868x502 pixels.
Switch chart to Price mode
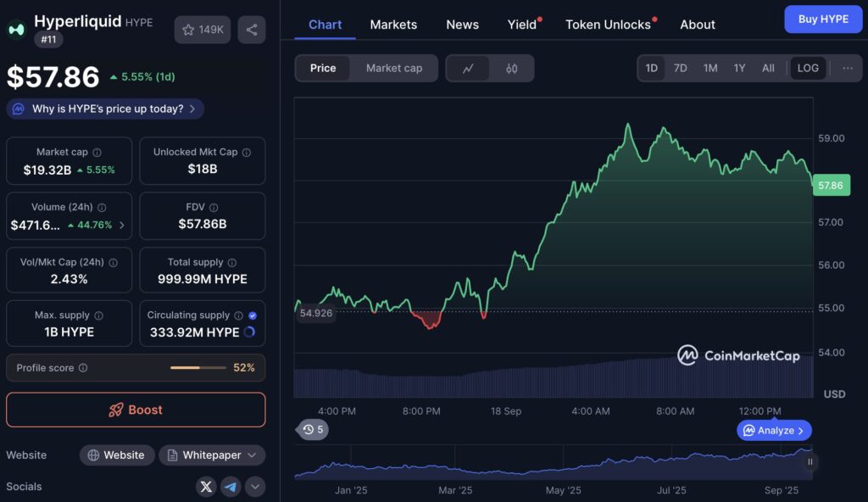(x=323, y=68)
